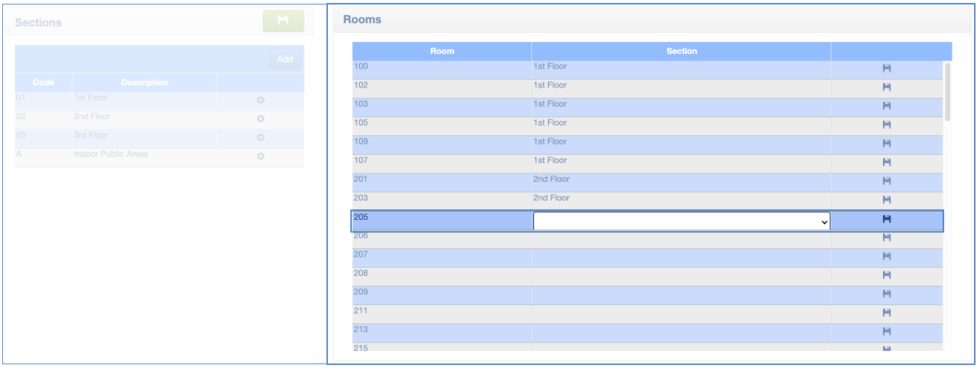Click the green save button in Sections
Viewport: 980px width, 368px height.
coord(283,21)
